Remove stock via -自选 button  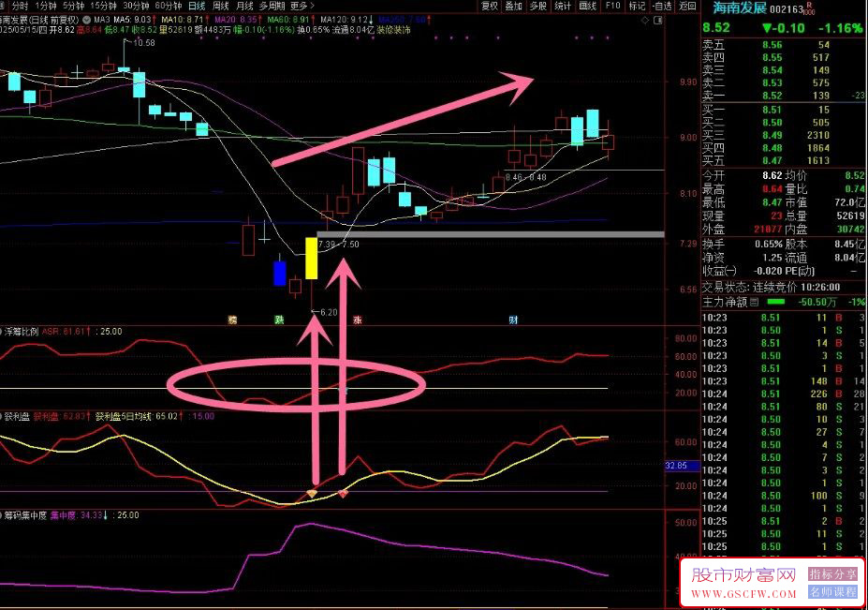coord(662,6)
